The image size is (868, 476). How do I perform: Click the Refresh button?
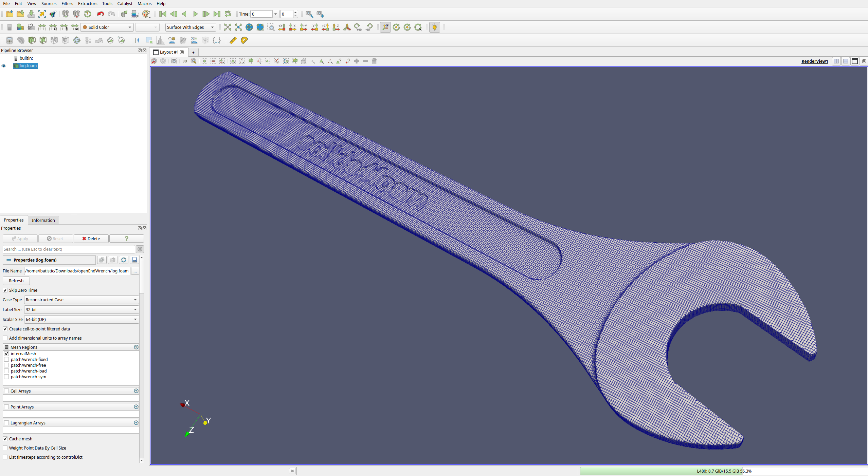point(16,281)
